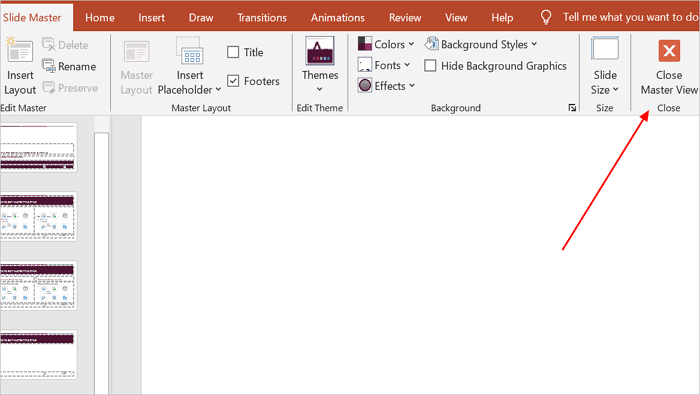Viewport: 700px width, 395px height.
Task: Open the Draw tab
Action: coord(201,17)
